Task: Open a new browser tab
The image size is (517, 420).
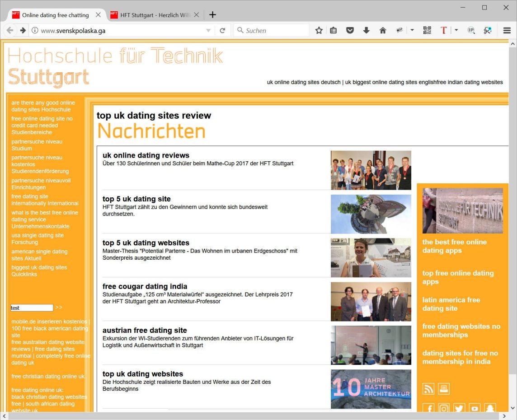Action: click(x=213, y=15)
